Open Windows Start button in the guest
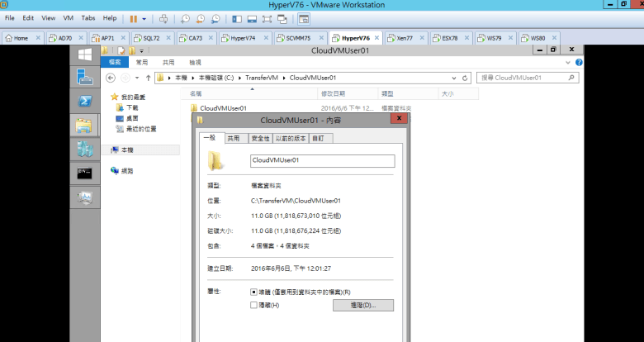 (x=84, y=55)
